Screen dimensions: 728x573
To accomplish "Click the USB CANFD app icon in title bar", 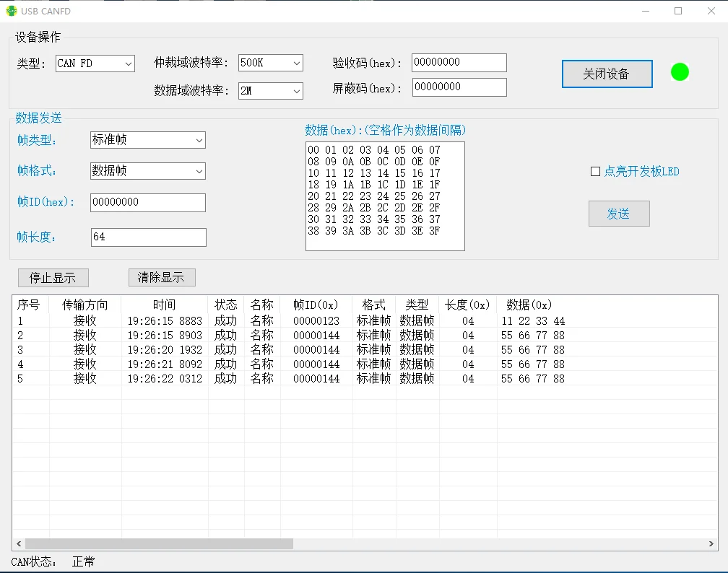I will click(x=12, y=11).
